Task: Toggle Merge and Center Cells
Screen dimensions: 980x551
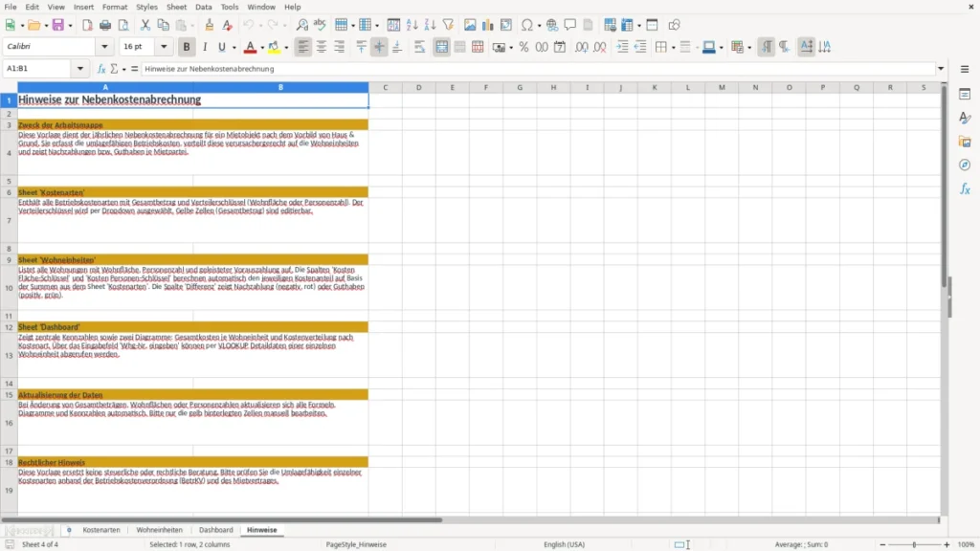Action: (442, 47)
